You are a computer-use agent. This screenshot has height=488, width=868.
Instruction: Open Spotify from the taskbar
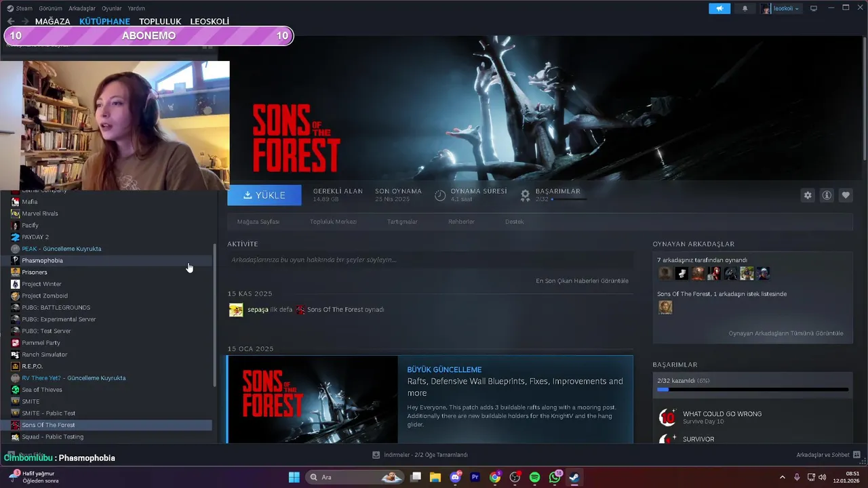coord(534,477)
